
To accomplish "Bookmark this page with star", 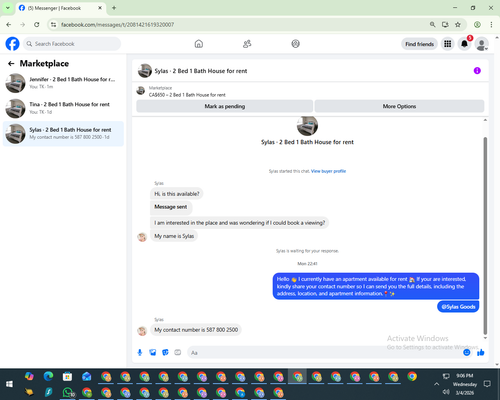I will (x=458, y=25).
